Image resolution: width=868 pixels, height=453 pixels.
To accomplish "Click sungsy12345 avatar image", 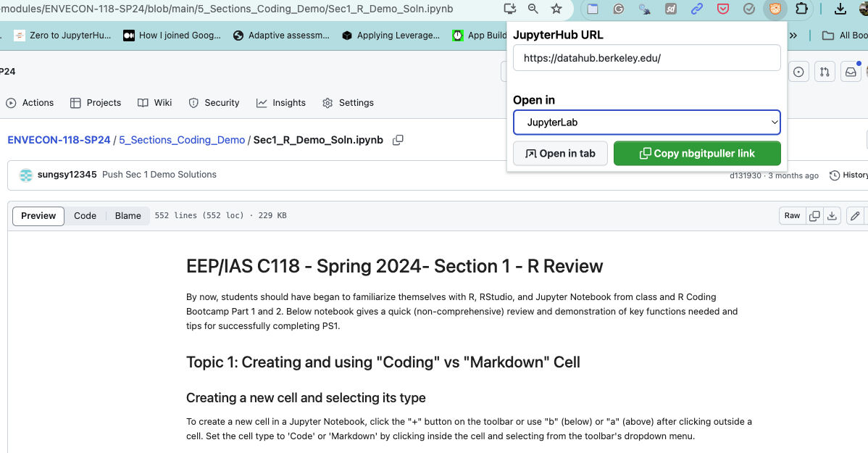I will (25, 175).
